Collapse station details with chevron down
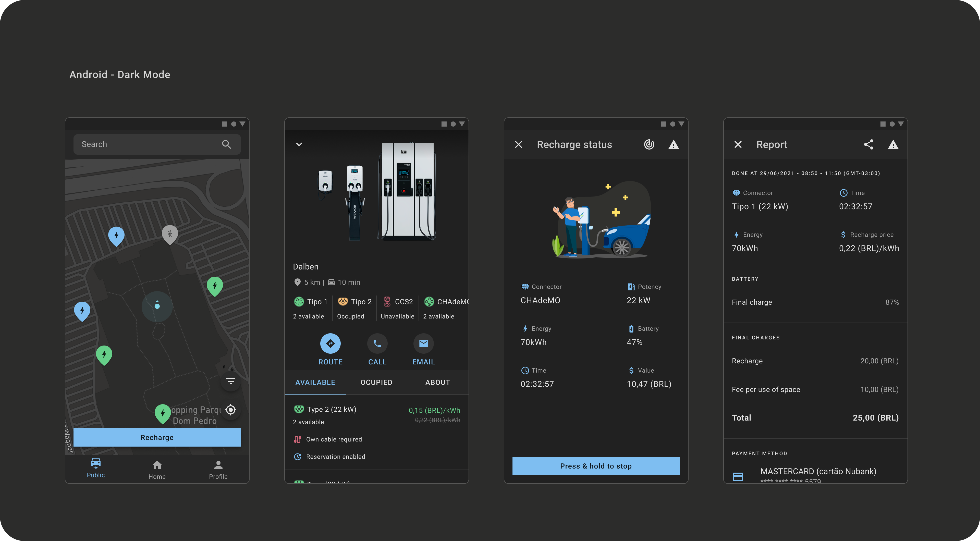The height and width of the screenshot is (541, 980). [x=299, y=144]
